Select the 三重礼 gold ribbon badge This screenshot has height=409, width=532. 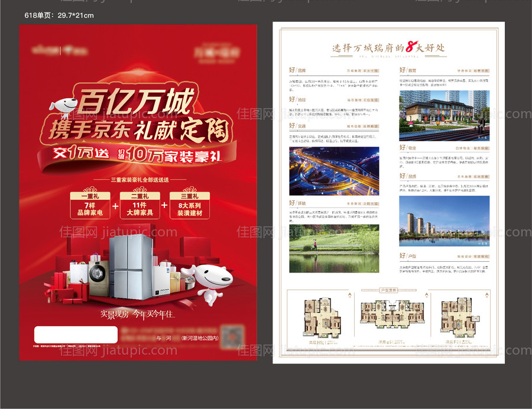(x=189, y=195)
